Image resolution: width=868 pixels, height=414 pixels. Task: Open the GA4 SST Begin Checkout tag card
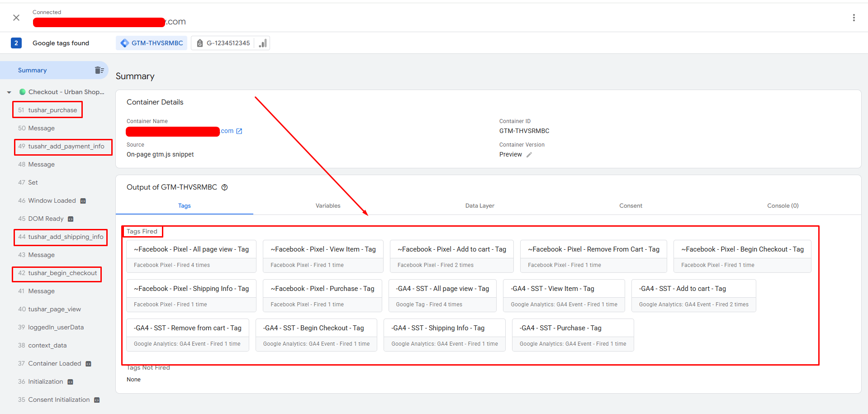(316, 335)
